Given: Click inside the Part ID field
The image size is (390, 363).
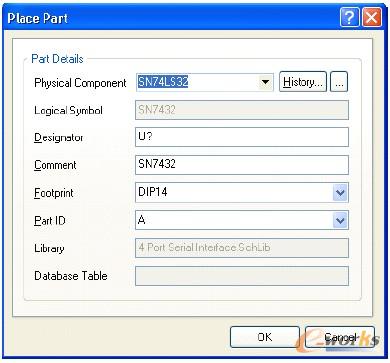Looking at the screenshot, I should [x=234, y=220].
